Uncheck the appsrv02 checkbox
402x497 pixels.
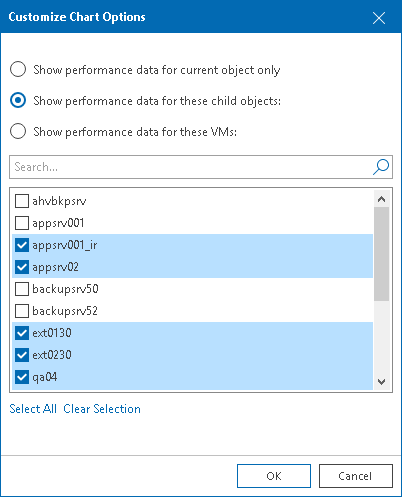22,267
